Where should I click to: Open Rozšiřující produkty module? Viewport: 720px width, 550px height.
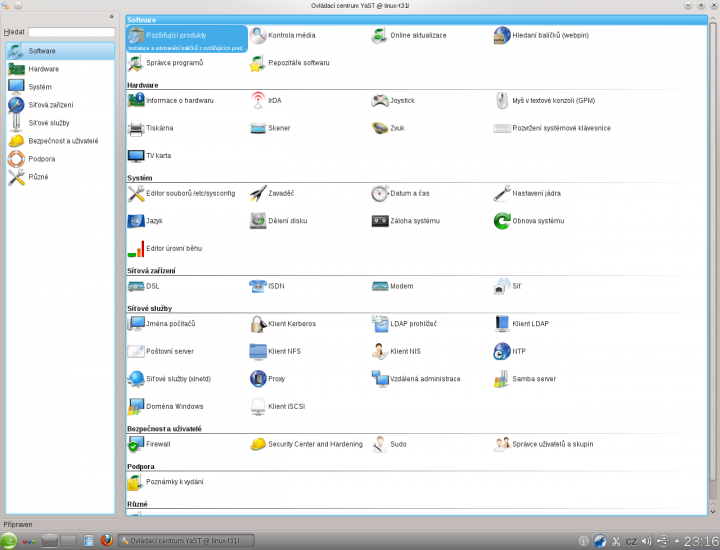pyautogui.click(x=187, y=39)
